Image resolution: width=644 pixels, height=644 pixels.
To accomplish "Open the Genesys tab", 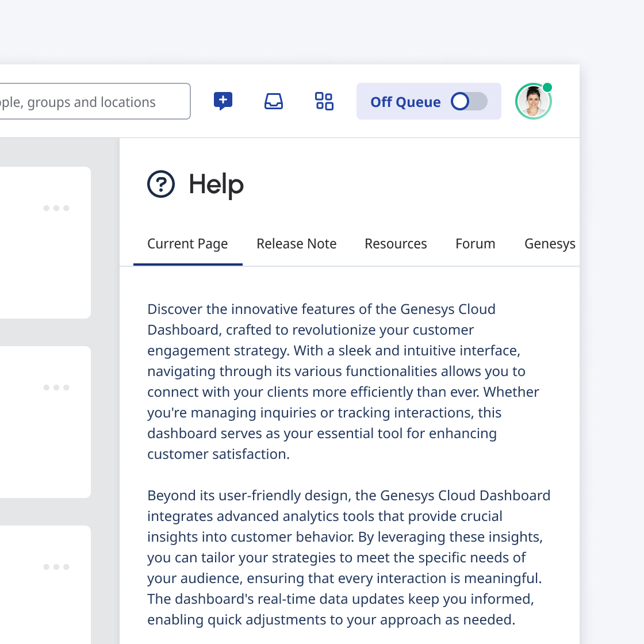I will click(550, 244).
